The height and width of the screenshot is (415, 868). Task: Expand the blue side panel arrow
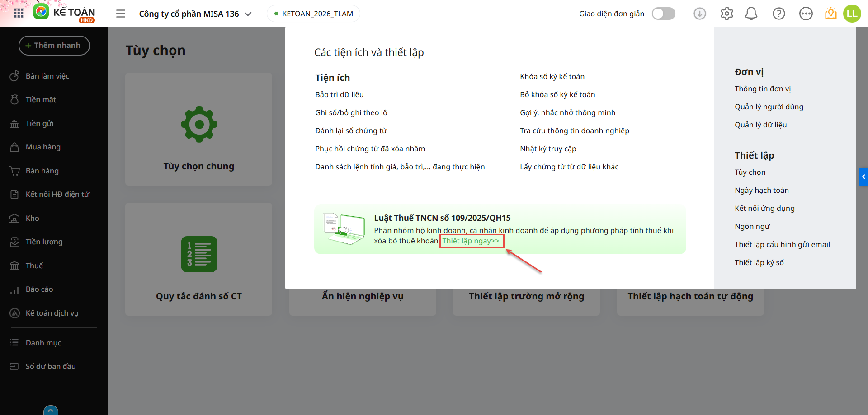pos(863,177)
